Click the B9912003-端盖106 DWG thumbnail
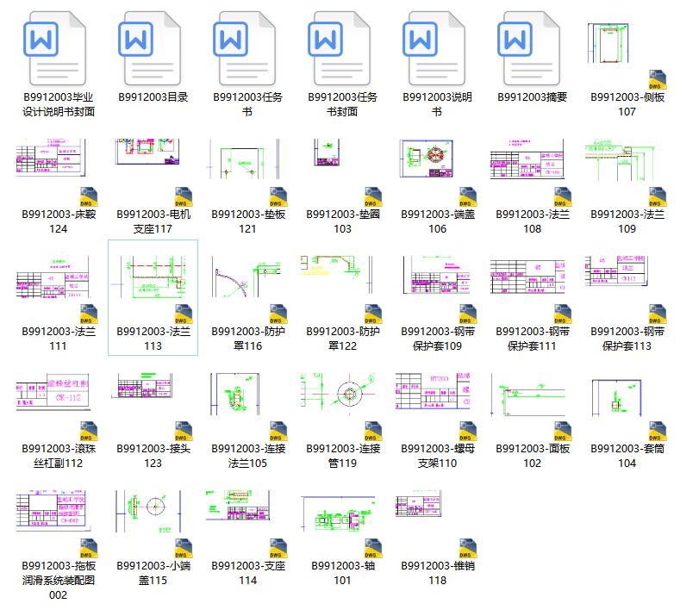 [427, 159]
